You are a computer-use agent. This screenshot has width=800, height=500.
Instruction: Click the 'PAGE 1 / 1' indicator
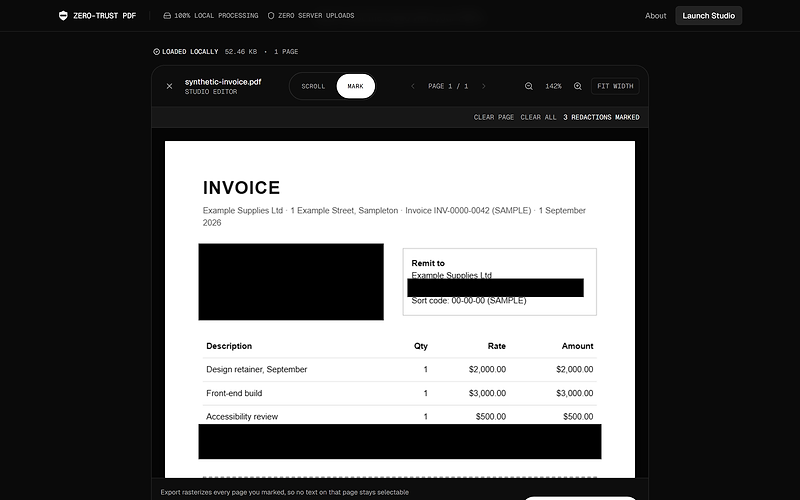click(448, 86)
